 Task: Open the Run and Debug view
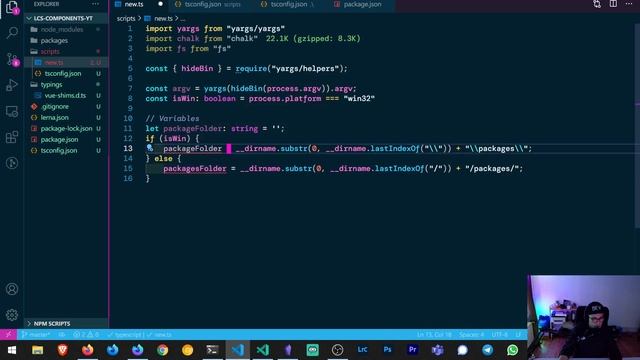tap(12, 85)
